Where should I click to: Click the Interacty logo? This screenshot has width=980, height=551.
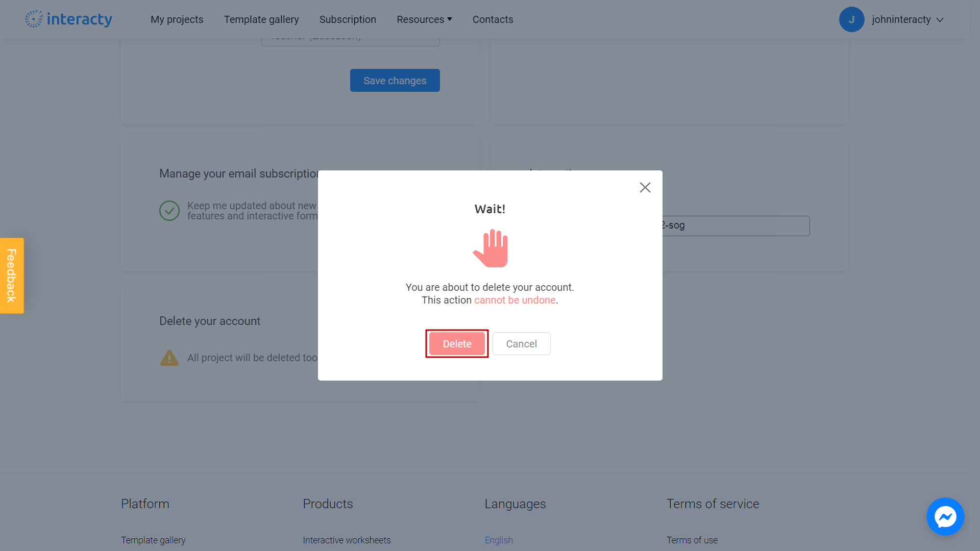(68, 19)
